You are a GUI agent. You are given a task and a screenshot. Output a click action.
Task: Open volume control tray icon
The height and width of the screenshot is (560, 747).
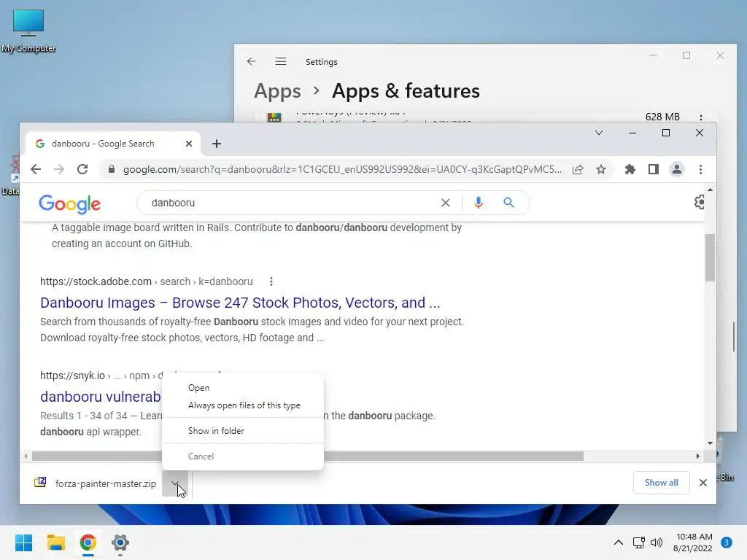(x=657, y=542)
